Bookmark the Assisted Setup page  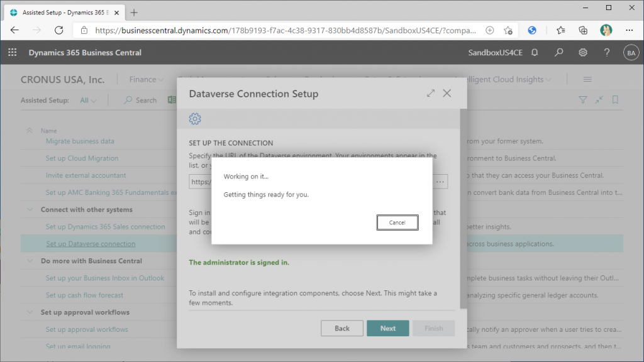[x=615, y=100]
